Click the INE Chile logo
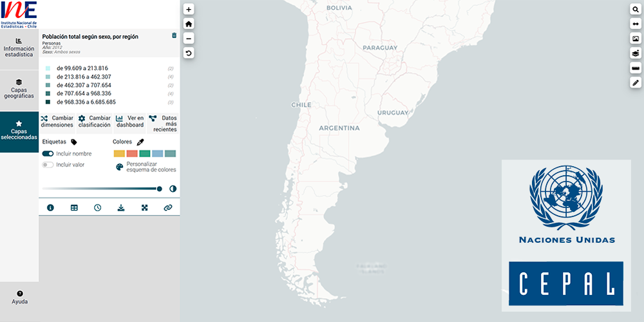Screen dimensions: 644x322 pyautogui.click(x=19, y=14)
